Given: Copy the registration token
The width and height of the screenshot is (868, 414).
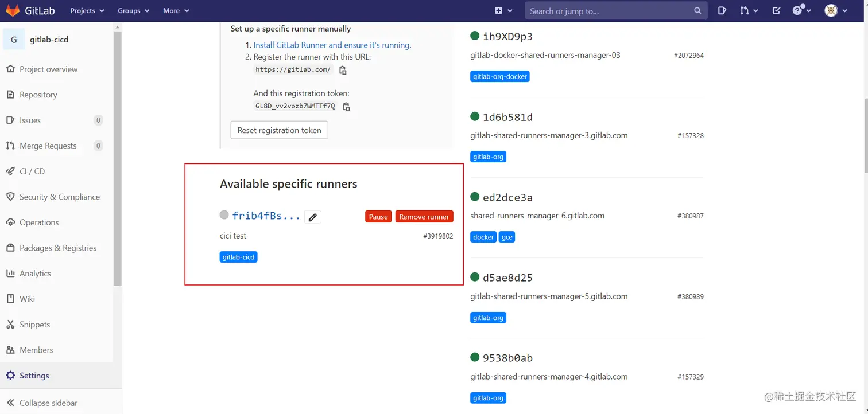Looking at the screenshot, I should (346, 107).
